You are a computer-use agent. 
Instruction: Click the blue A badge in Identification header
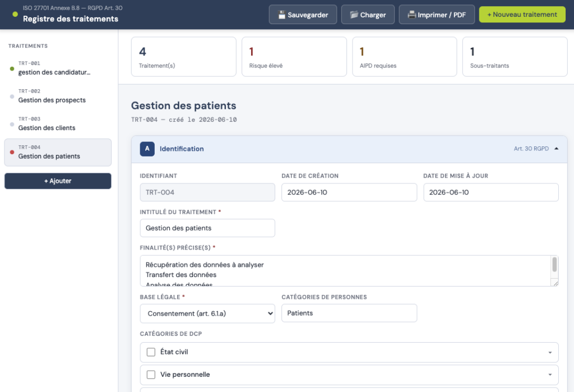click(x=147, y=149)
